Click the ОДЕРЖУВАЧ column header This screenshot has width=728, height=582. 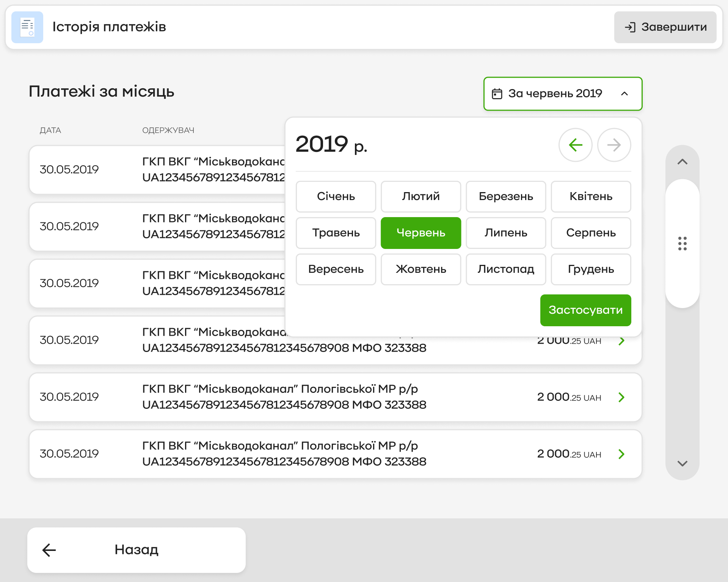[168, 130]
